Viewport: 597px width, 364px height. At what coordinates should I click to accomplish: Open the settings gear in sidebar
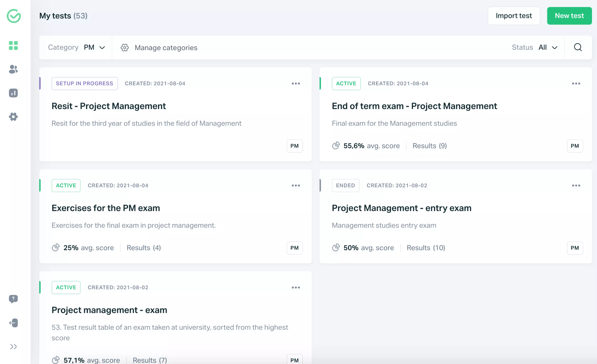pyautogui.click(x=13, y=117)
